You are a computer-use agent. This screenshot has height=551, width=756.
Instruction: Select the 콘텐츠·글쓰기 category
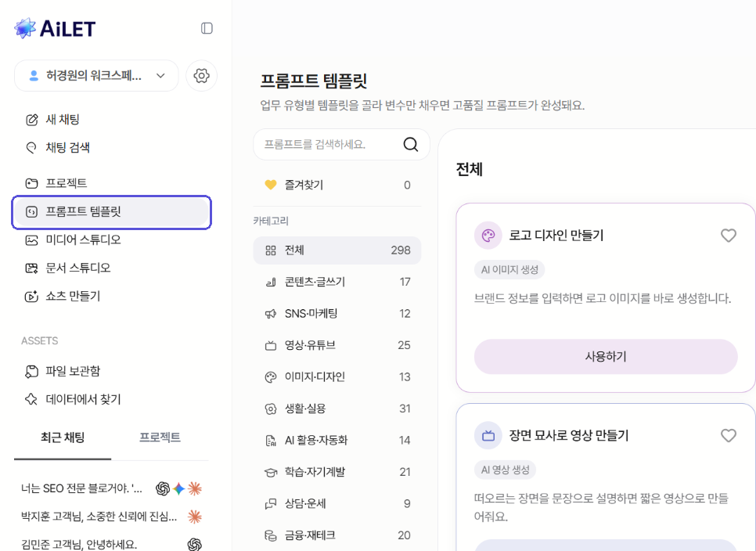pyautogui.click(x=337, y=282)
